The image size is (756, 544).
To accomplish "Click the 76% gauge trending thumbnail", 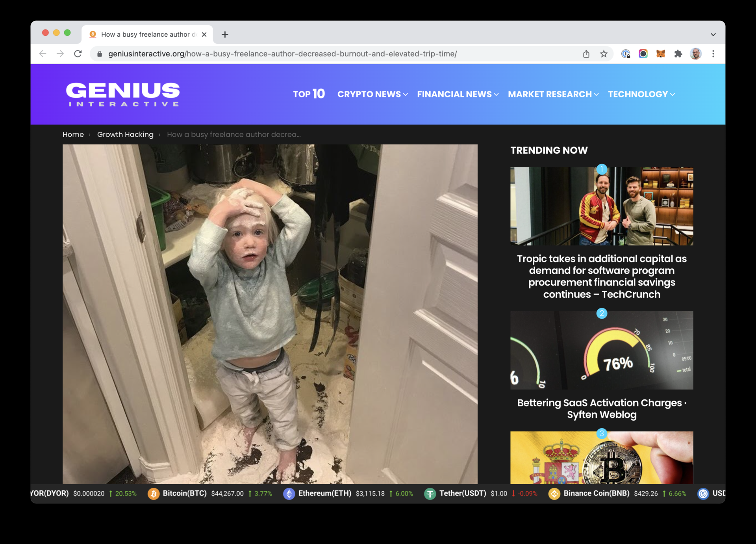I will [601, 350].
